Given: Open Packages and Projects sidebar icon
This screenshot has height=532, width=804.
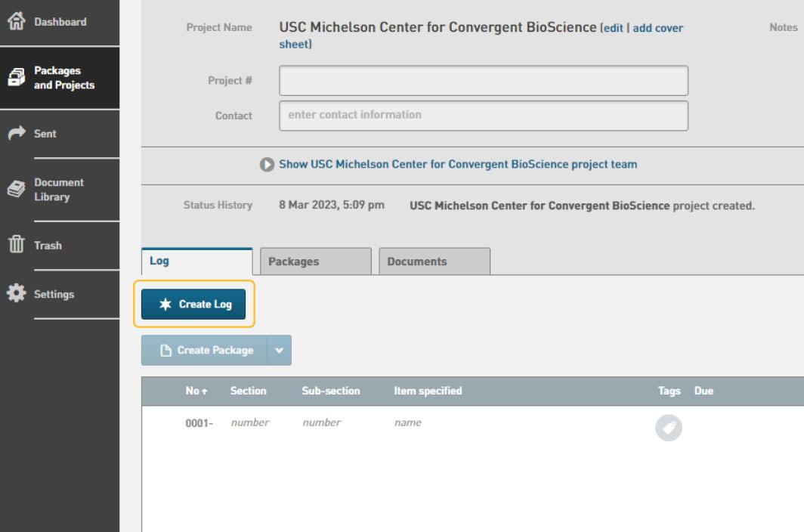Looking at the screenshot, I should pyautogui.click(x=16, y=78).
